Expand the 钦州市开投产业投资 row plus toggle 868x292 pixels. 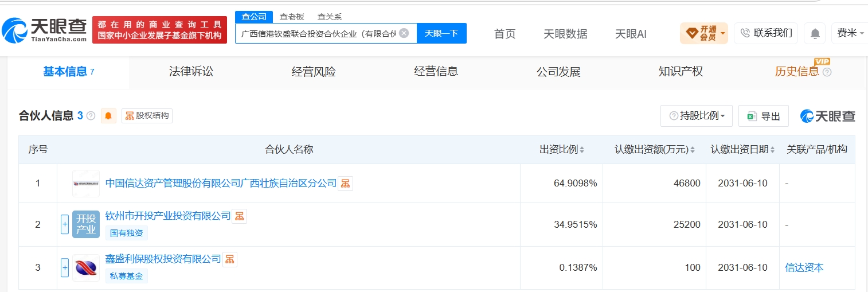[x=65, y=224]
